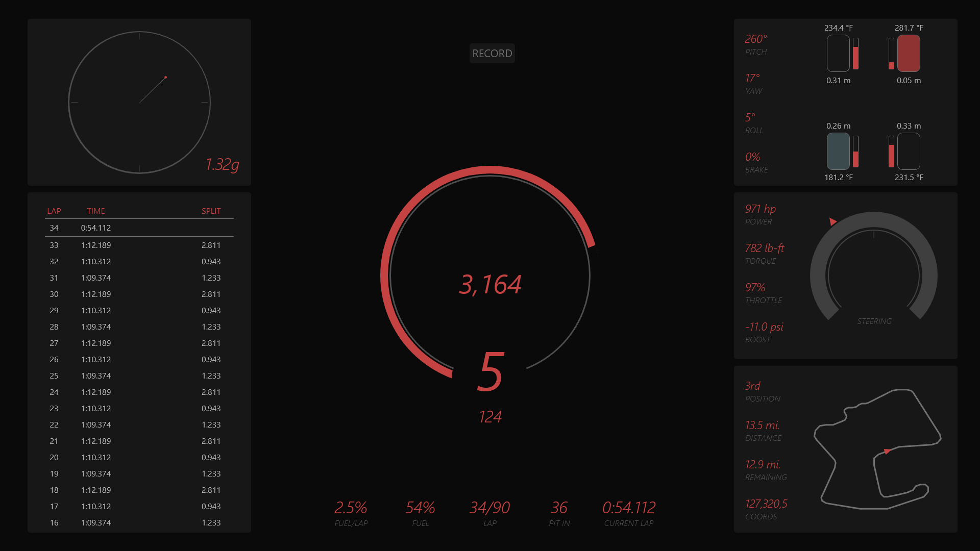Click the TIME column header

(95, 211)
